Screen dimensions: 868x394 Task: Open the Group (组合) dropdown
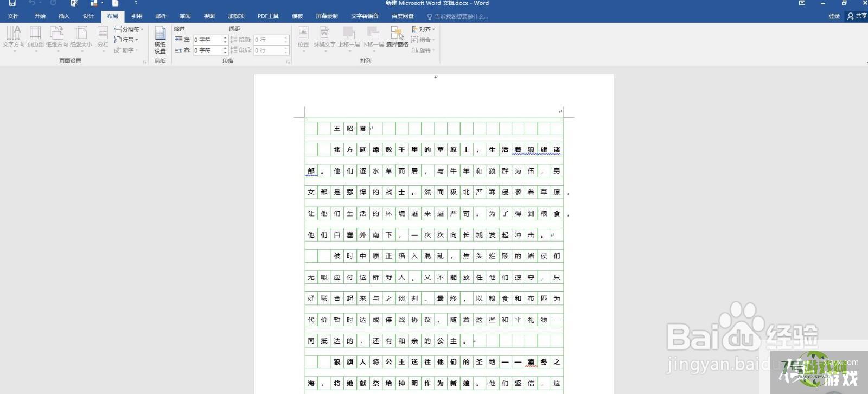(x=424, y=40)
